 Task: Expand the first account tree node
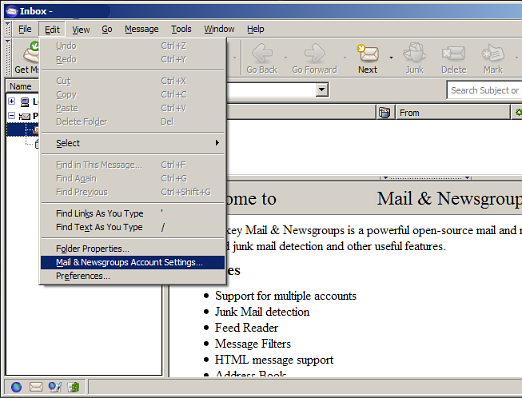click(12, 101)
